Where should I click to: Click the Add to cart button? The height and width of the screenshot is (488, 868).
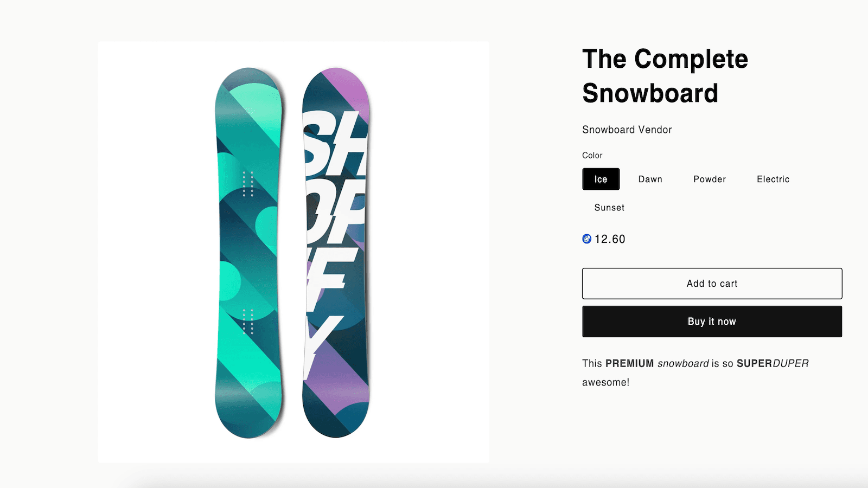pos(712,283)
